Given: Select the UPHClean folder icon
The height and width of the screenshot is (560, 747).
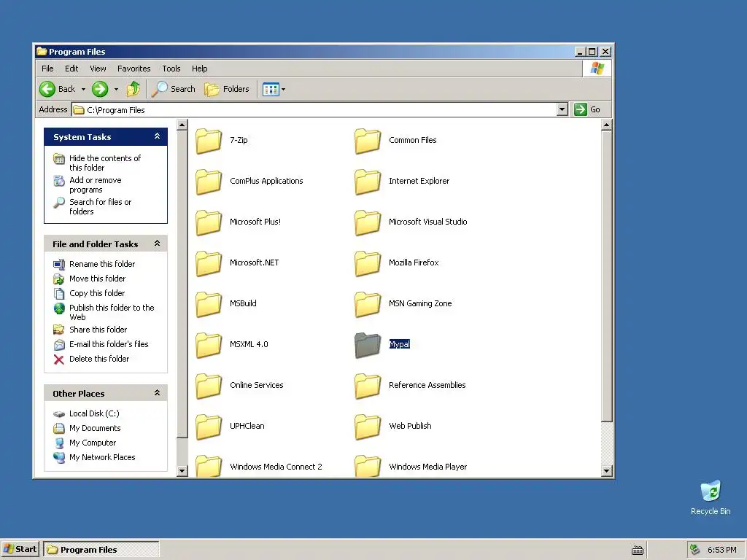Looking at the screenshot, I should point(209,427).
